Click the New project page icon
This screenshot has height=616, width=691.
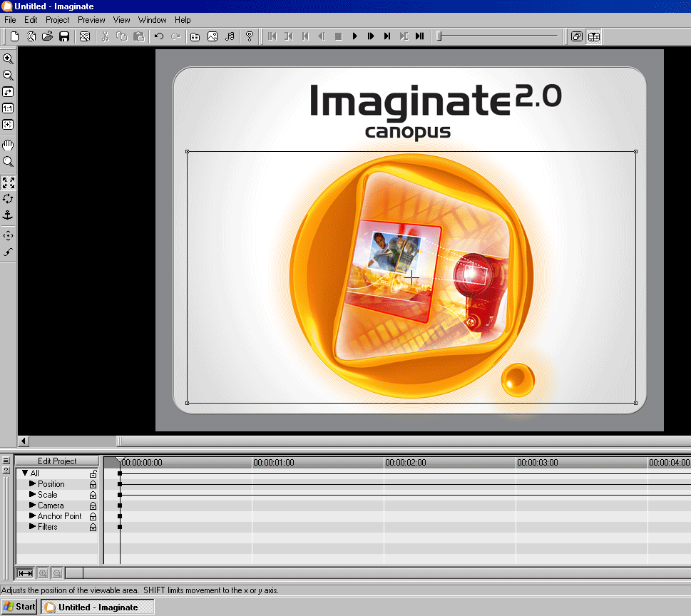tap(14, 36)
